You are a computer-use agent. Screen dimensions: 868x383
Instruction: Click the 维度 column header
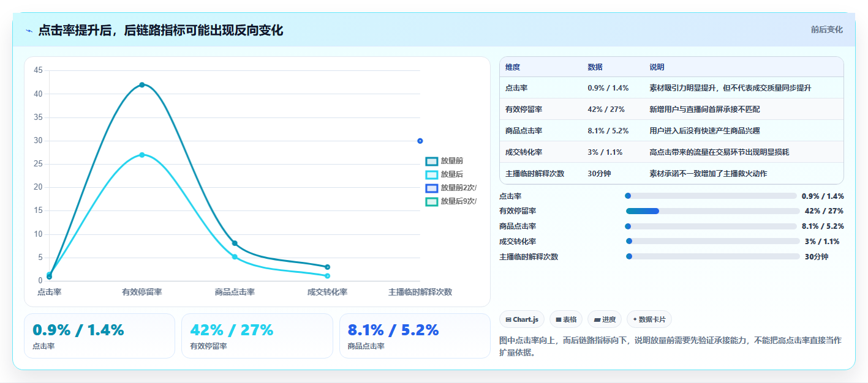[513, 67]
